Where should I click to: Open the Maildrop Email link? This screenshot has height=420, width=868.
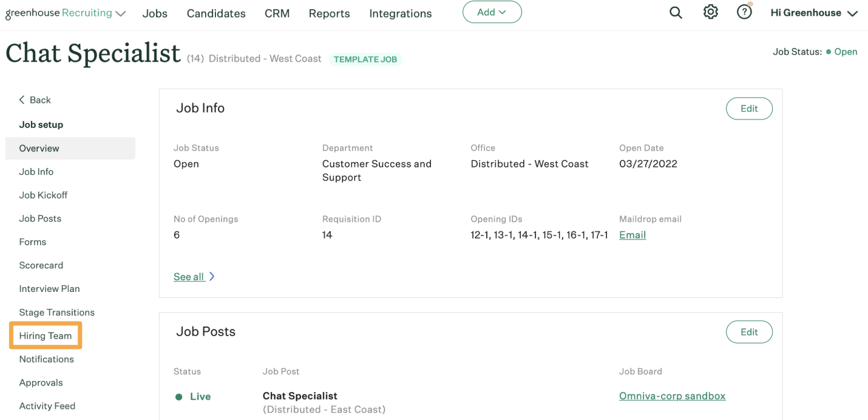click(x=632, y=235)
